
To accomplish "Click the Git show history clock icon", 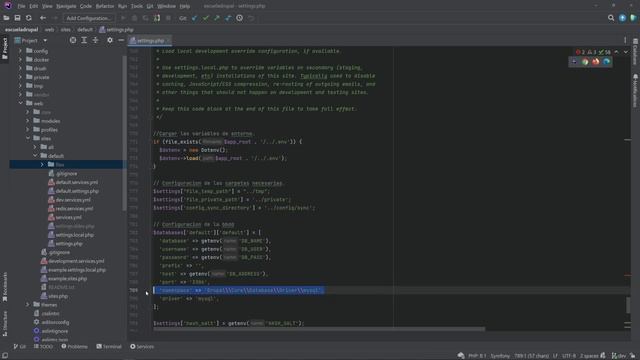I will (240, 18).
